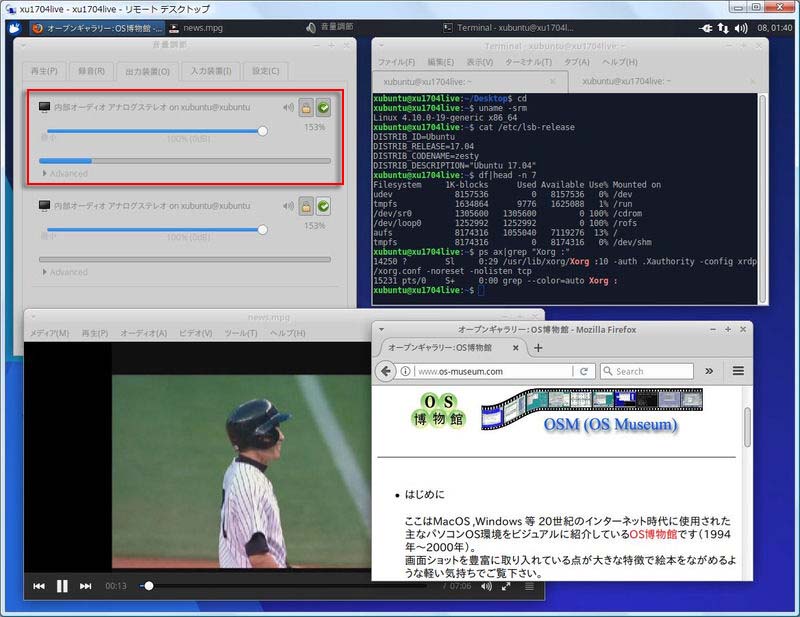This screenshot has height=617, width=800.
Task: Open media player ヘルプ(H) menu
Action: 288,333
